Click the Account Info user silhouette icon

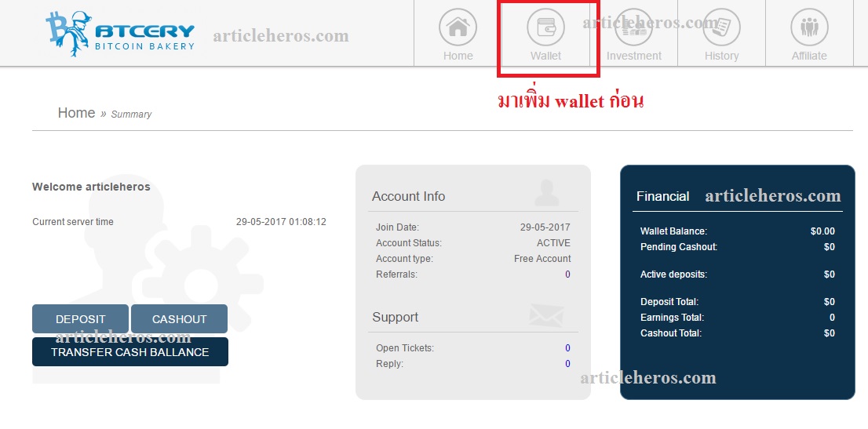(x=547, y=193)
